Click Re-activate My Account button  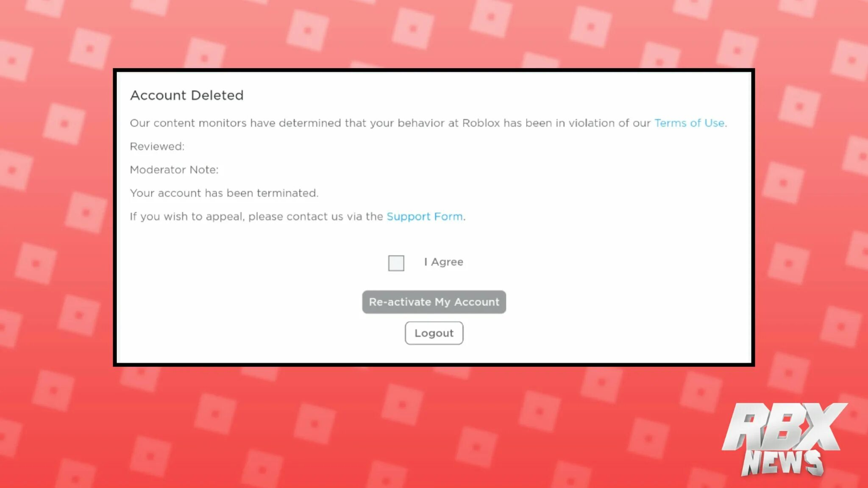click(434, 302)
